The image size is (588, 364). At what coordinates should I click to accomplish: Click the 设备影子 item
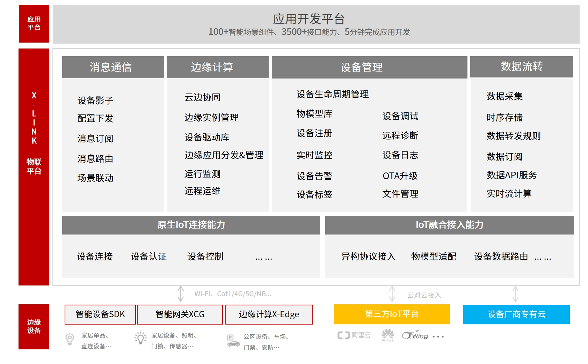tap(95, 101)
